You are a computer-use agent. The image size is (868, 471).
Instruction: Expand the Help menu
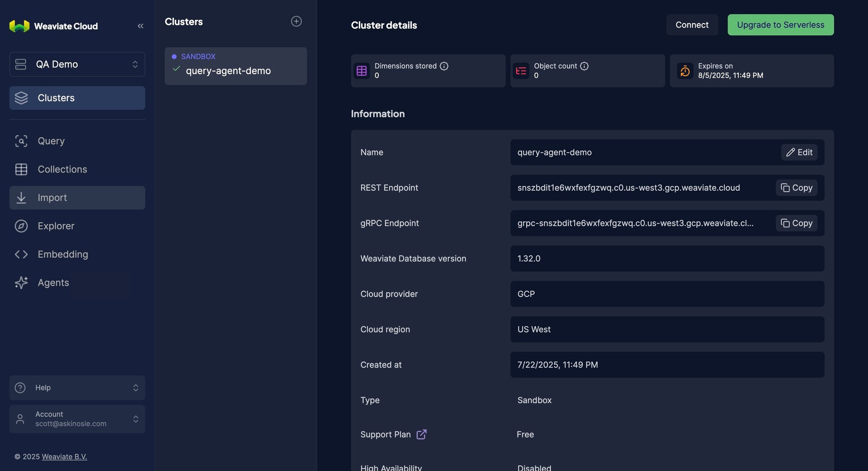pos(77,388)
